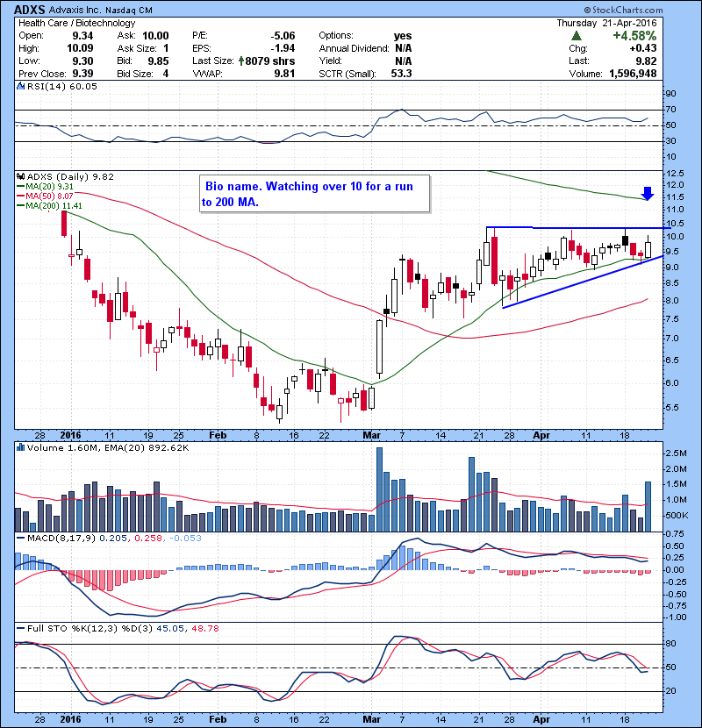The image size is (702, 728).
Task: Click the 90 mark on the RSI axis
Action: coord(670,94)
